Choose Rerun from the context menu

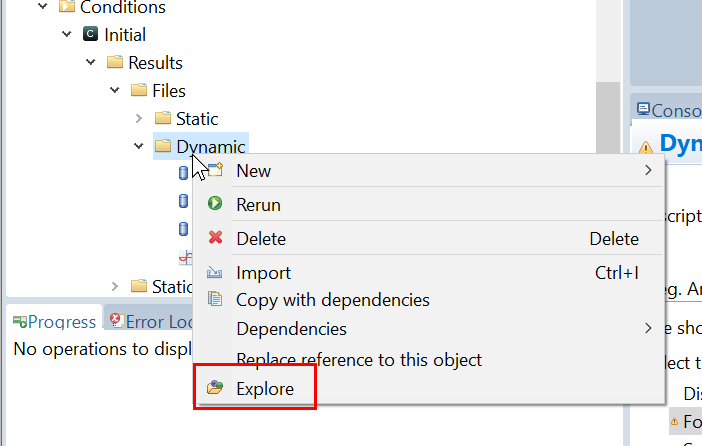258,205
